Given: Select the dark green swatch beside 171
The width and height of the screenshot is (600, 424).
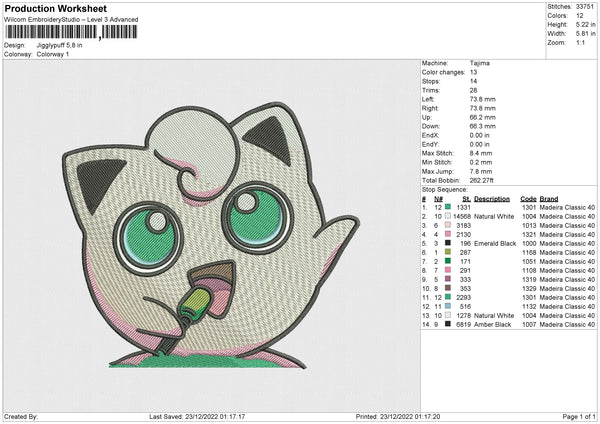Looking at the screenshot, I should tap(448, 261).
